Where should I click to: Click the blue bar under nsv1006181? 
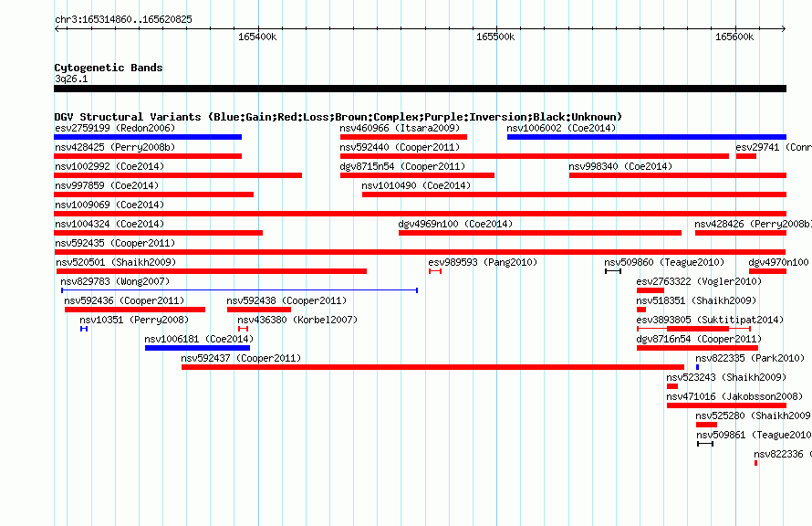click(x=197, y=348)
